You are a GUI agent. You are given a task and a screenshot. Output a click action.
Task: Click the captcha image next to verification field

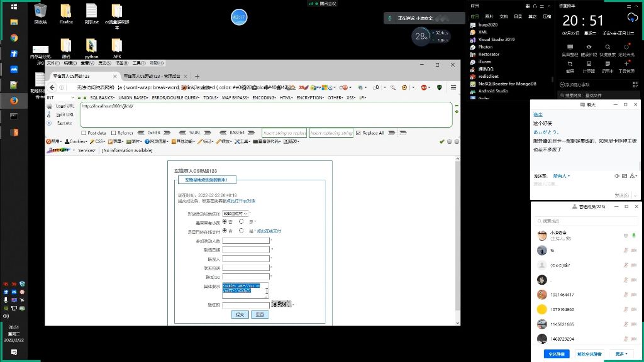click(281, 304)
